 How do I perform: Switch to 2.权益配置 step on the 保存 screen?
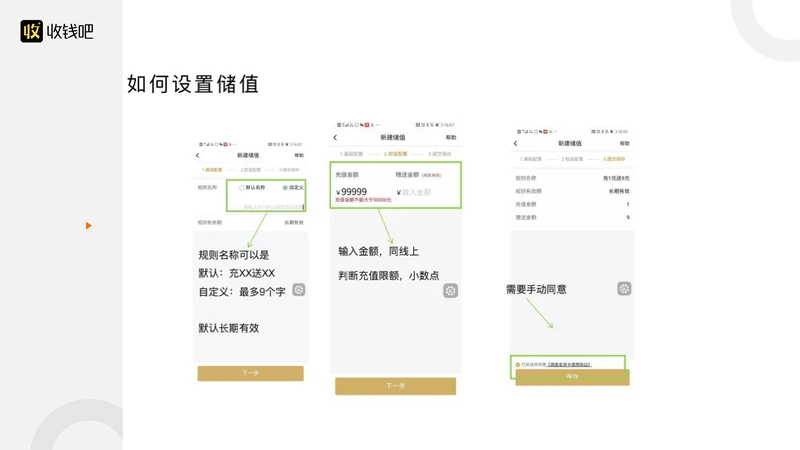(572, 159)
